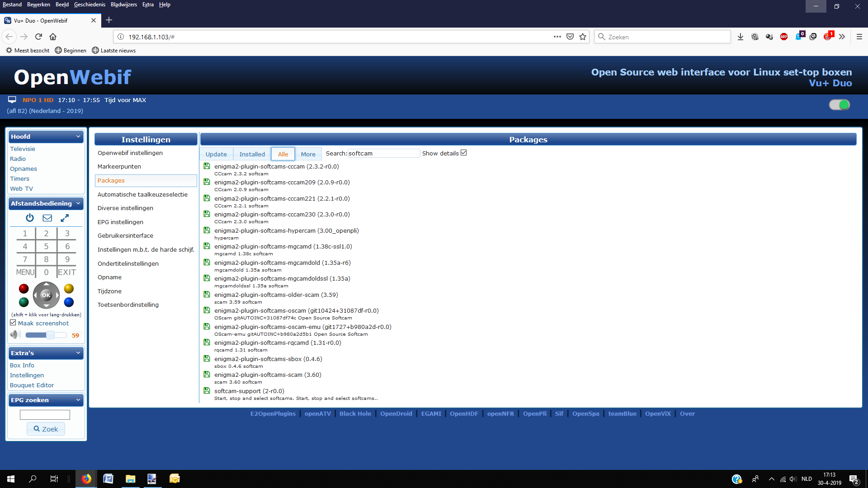Open Box Info link
868x488 pixels.
pos(22,365)
